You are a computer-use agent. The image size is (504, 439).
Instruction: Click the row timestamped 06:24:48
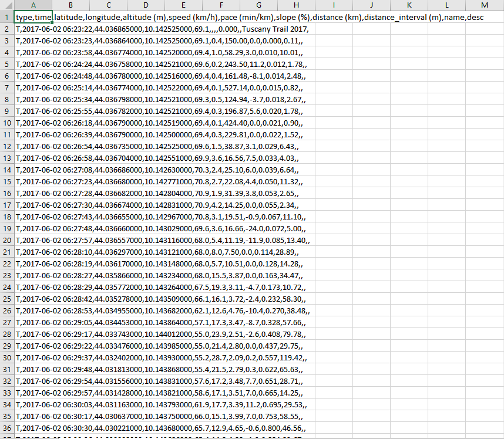(161, 76)
